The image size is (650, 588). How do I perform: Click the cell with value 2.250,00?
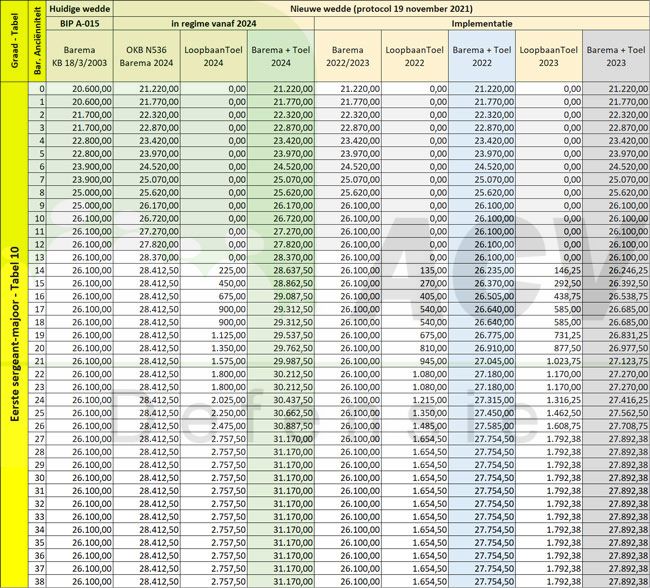[214, 413]
